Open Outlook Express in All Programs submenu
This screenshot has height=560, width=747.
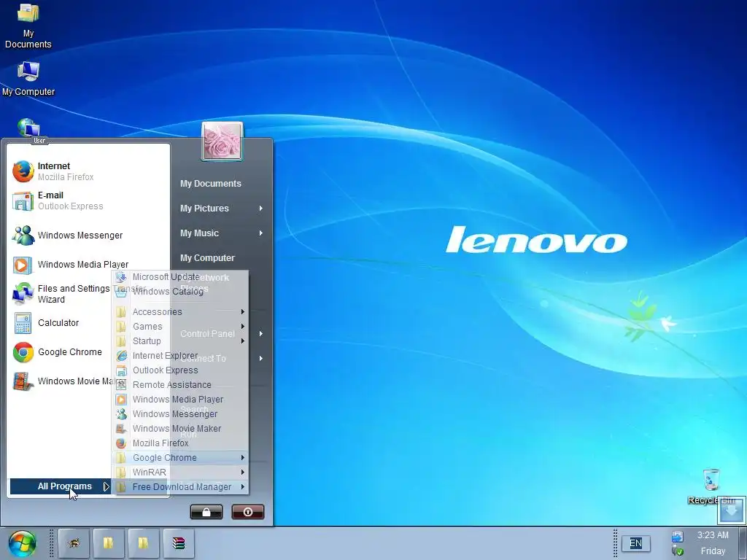pos(180,370)
